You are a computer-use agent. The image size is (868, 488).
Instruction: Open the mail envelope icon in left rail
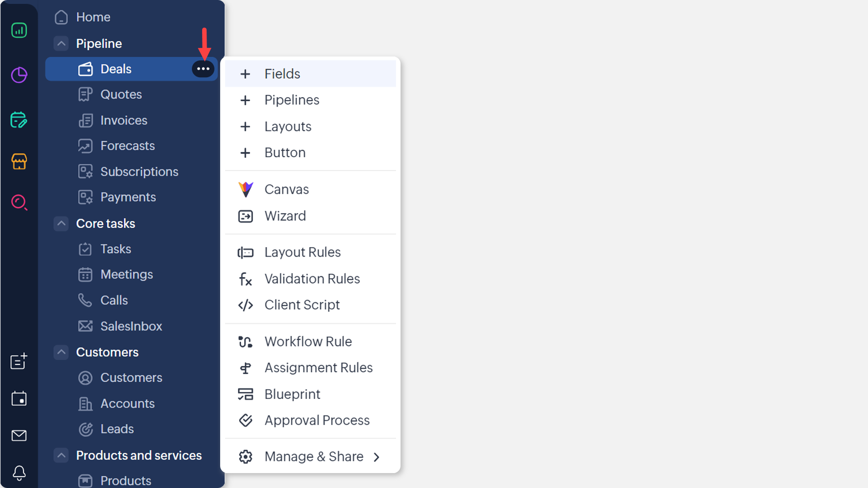coord(19,436)
